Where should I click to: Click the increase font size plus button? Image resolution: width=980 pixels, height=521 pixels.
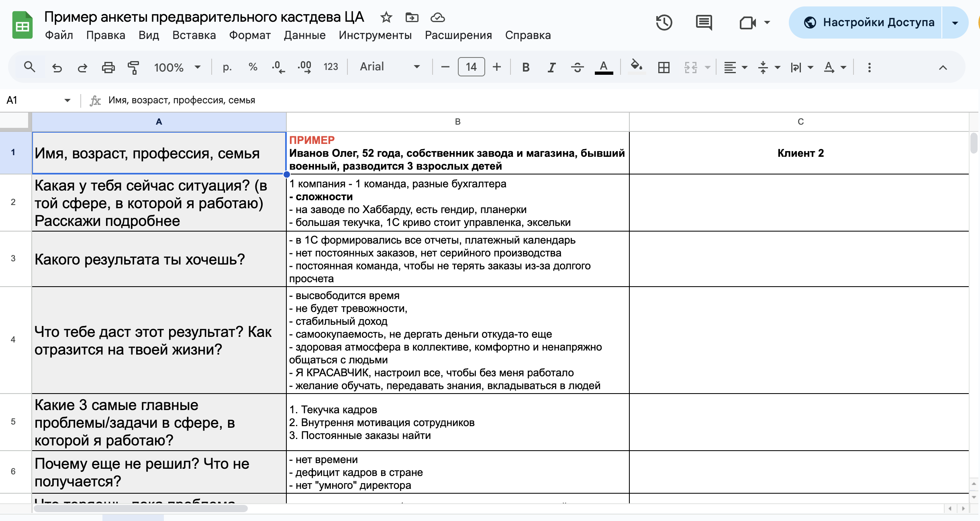coord(497,67)
